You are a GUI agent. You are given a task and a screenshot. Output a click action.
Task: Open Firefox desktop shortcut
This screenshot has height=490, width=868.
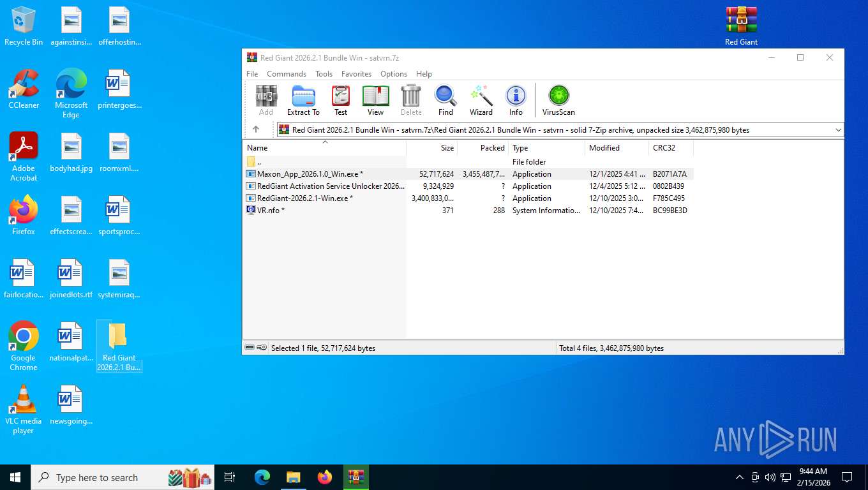[x=24, y=216]
